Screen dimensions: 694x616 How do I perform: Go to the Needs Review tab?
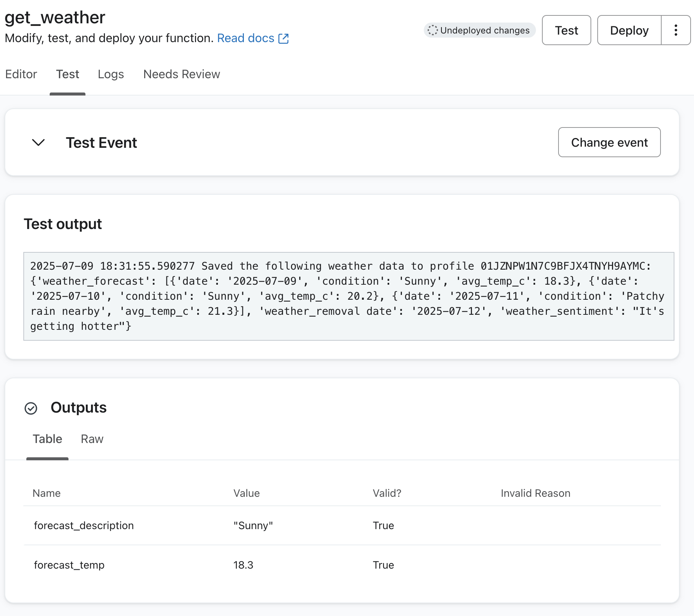click(182, 74)
